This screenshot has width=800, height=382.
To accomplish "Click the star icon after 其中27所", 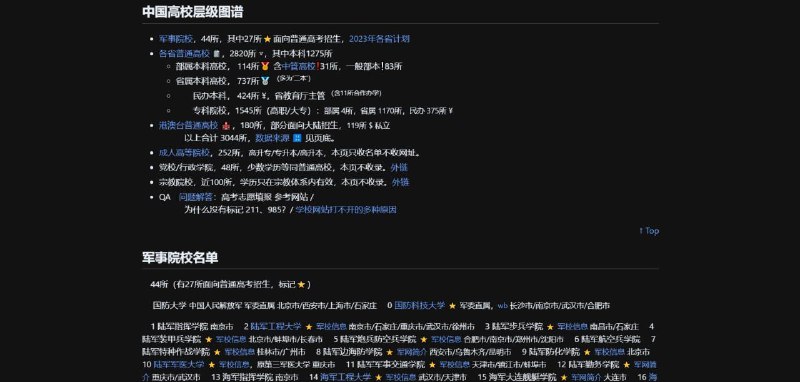I will pyautogui.click(x=267, y=39).
